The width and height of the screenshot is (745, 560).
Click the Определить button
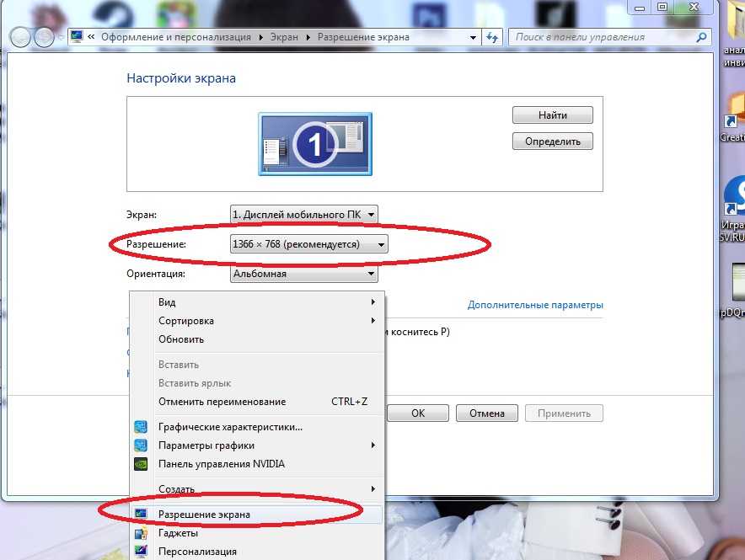pyautogui.click(x=553, y=141)
